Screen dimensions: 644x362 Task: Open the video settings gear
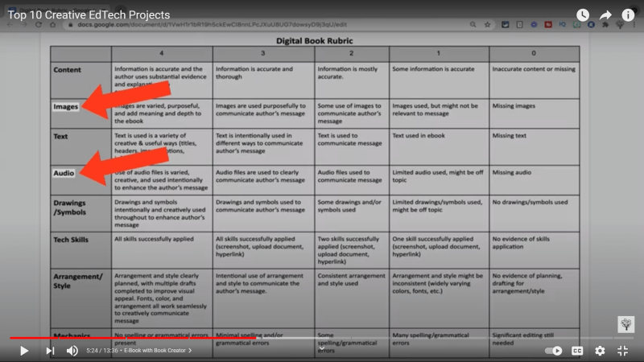(600, 351)
